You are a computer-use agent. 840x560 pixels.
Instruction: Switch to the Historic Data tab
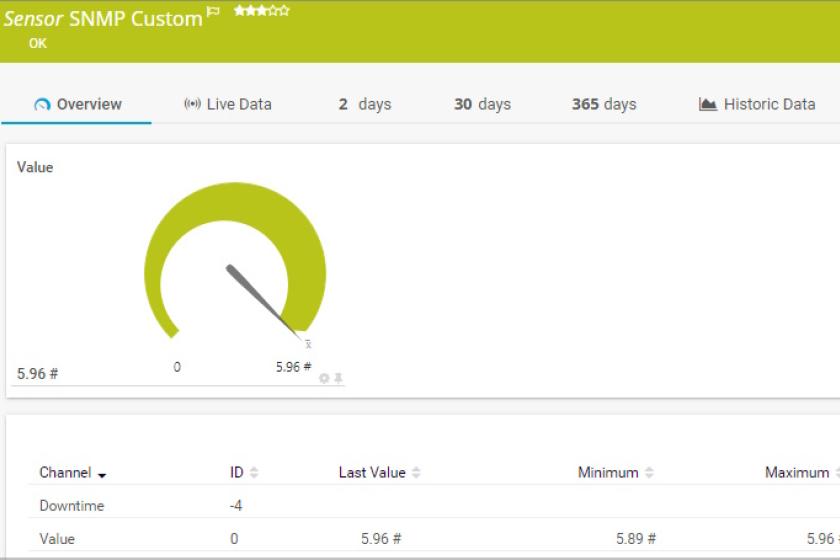click(x=757, y=104)
